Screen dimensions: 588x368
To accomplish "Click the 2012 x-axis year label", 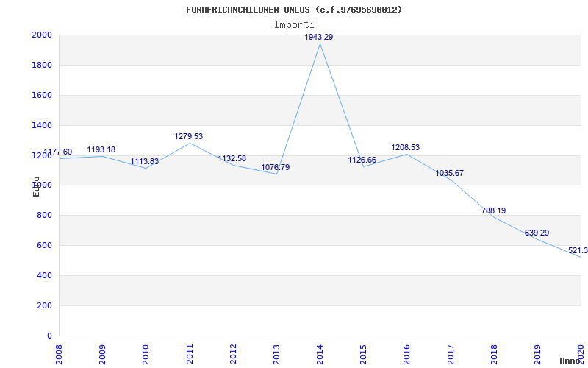I will point(233,355).
